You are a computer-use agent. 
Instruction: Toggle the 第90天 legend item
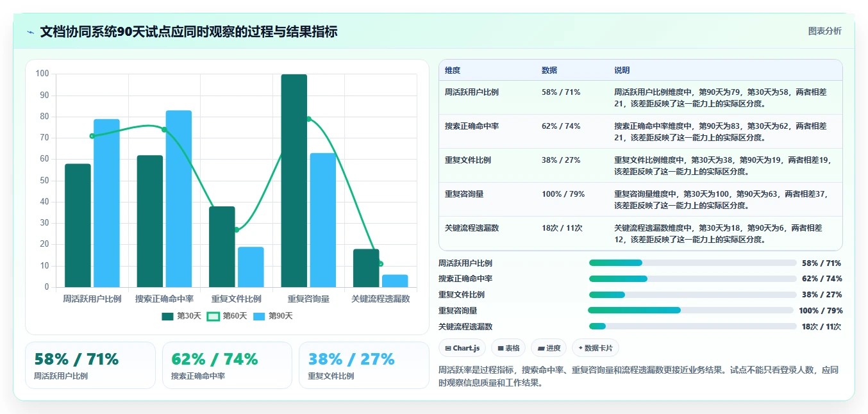coord(272,316)
